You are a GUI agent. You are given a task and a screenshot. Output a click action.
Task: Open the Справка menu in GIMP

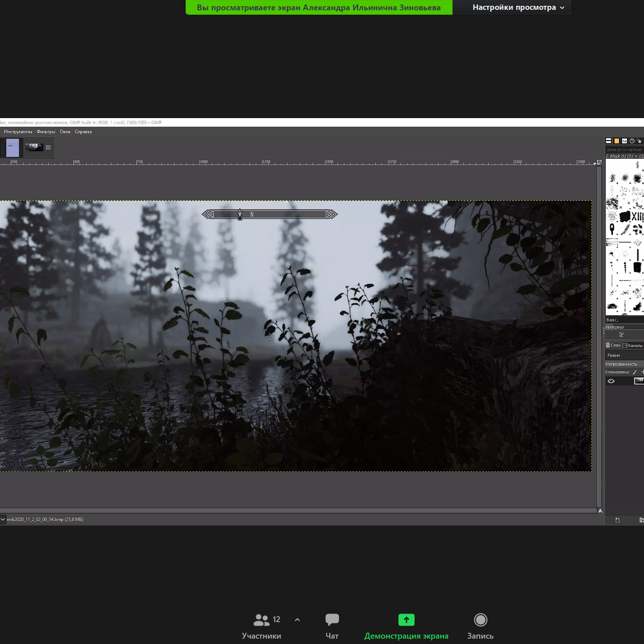click(83, 131)
